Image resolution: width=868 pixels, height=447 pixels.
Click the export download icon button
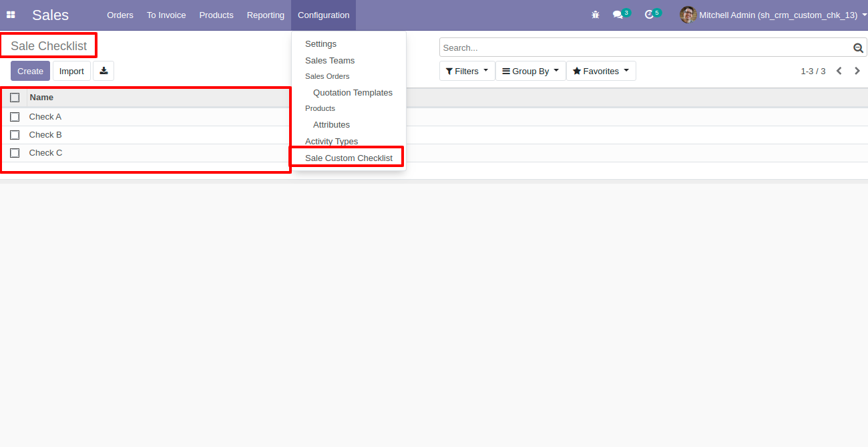[x=103, y=71]
